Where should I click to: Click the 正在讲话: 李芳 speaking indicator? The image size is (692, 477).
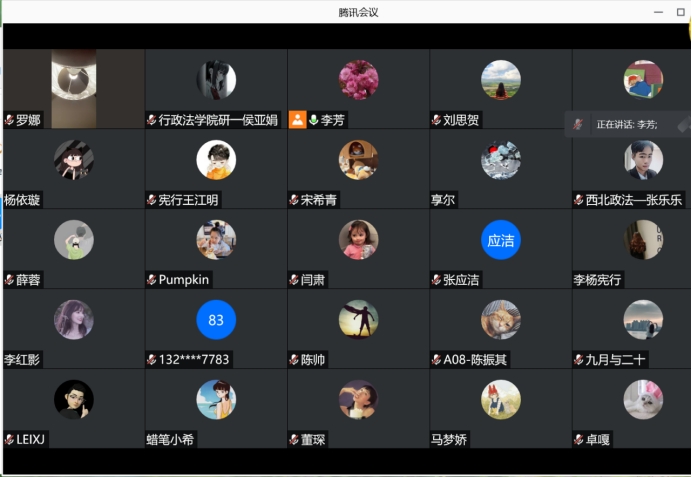pyautogui.click(x=627, y=124)
